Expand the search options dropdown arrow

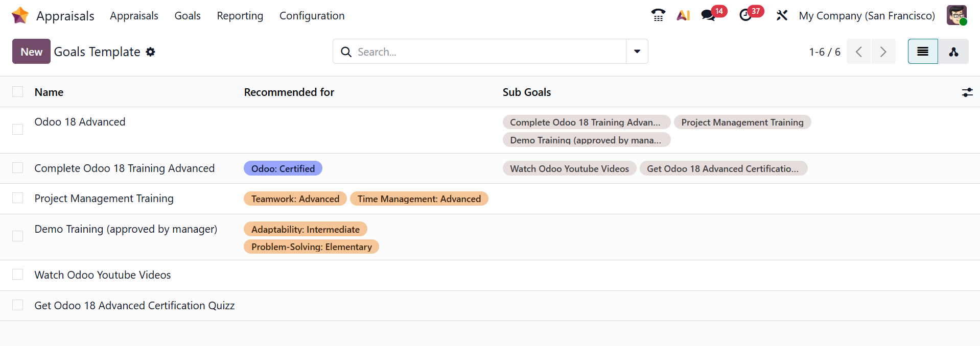637,52
